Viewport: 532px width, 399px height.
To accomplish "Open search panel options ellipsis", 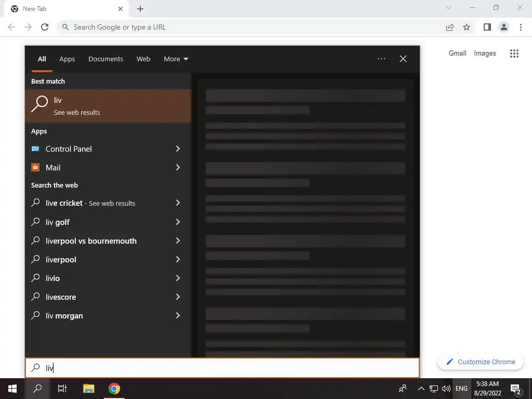I will (x=381, y=59).
